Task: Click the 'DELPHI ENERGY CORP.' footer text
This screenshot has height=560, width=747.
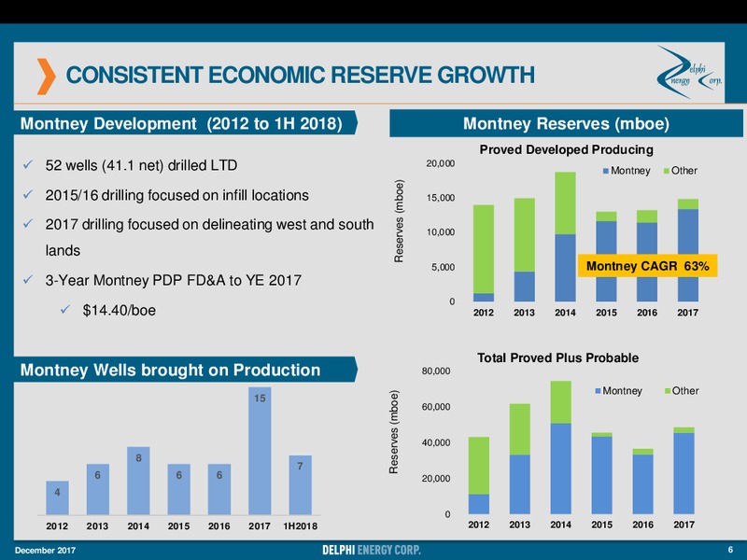Action: tap(372, 550)
